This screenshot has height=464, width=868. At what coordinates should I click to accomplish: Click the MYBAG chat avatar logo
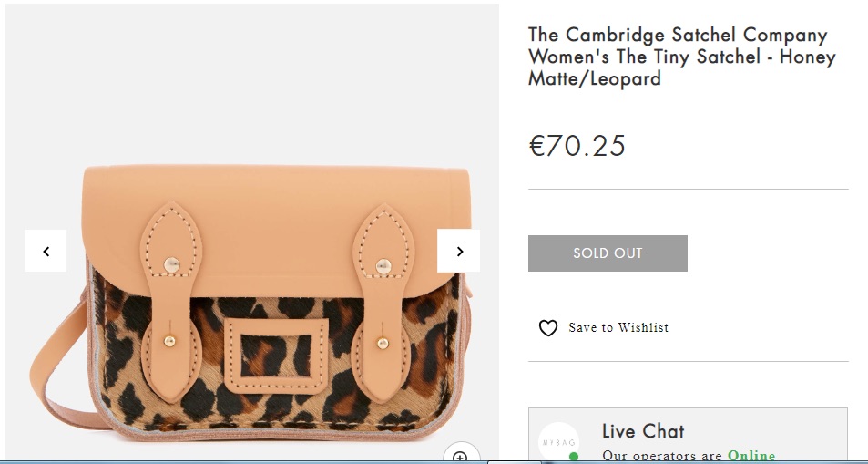click(x=559, y=442)
